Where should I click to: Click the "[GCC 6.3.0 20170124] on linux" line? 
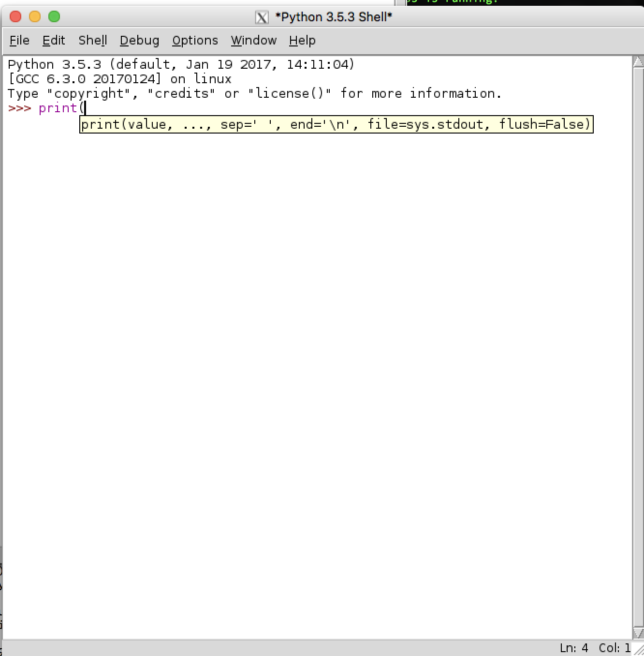pyautogui.click(x=120, y=79)
